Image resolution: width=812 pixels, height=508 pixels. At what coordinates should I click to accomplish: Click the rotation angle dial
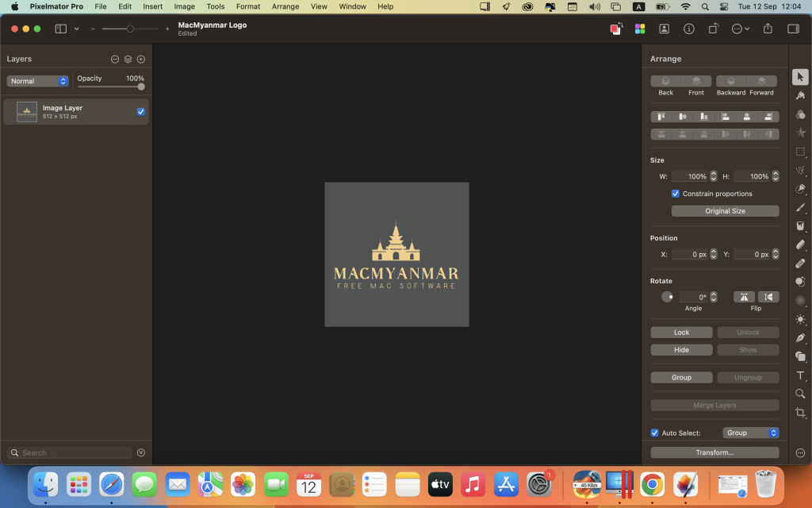(x=667, y=297)
